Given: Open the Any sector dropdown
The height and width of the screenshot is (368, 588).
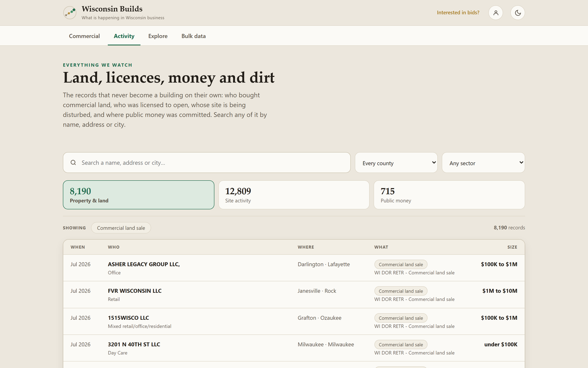Looking at the screenshot, I should pyautogui.click(x=483, y=163).
